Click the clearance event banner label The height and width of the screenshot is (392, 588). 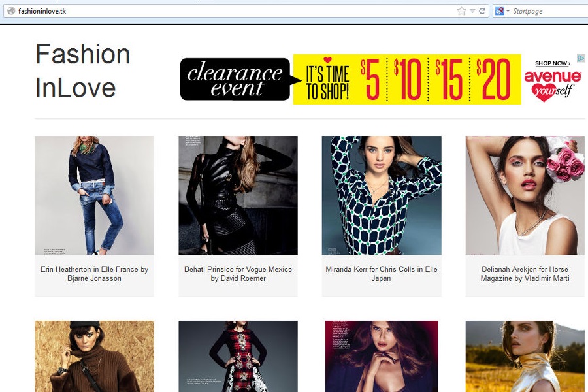[235, 80]
